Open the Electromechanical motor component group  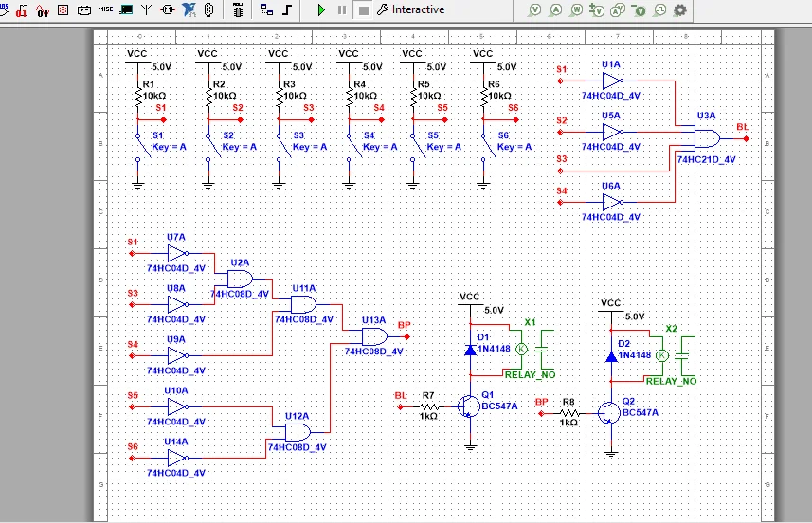pos(168,9)
